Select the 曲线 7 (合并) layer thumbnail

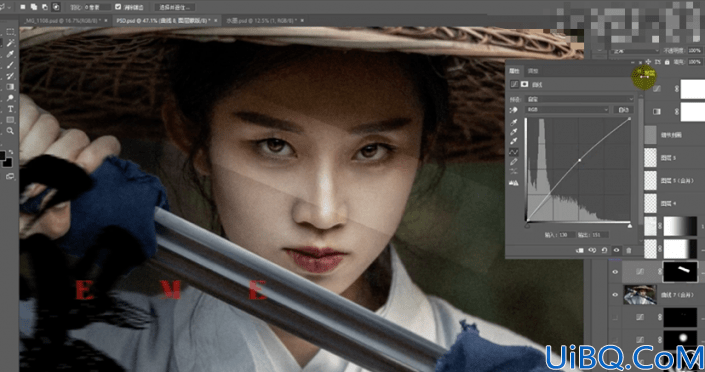tap(640, 295)
